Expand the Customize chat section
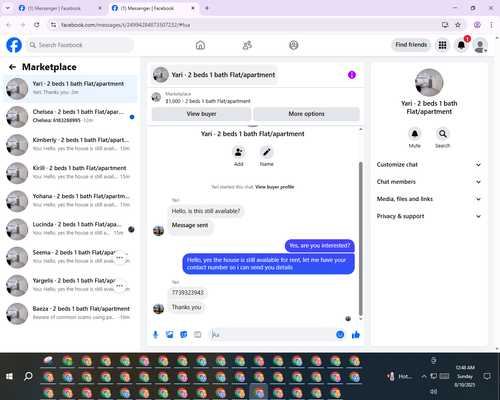The width and height of the screenshot is (500, 400). (429, 165)
